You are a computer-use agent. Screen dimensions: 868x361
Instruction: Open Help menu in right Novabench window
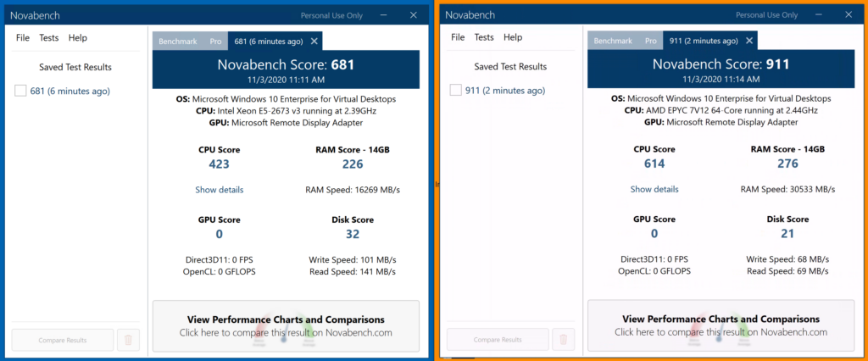click(513, 37)
